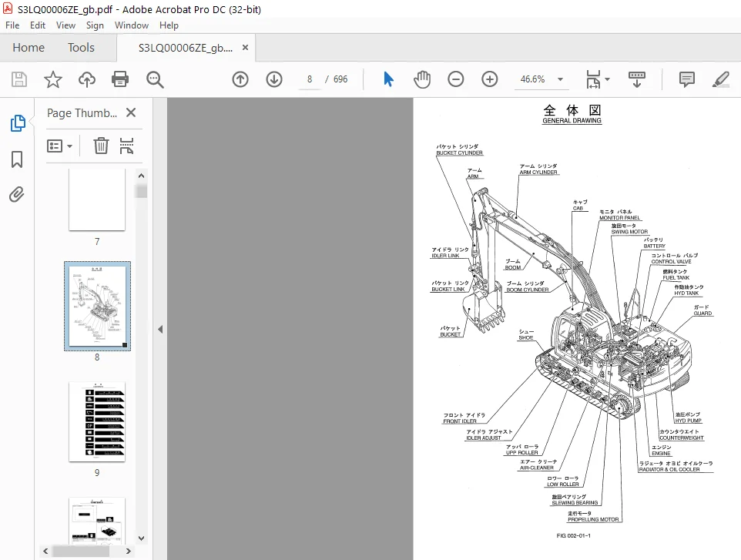Click the thumbnail vertical scrollbar thumb
741x560 pixels.
coord(141,191)
